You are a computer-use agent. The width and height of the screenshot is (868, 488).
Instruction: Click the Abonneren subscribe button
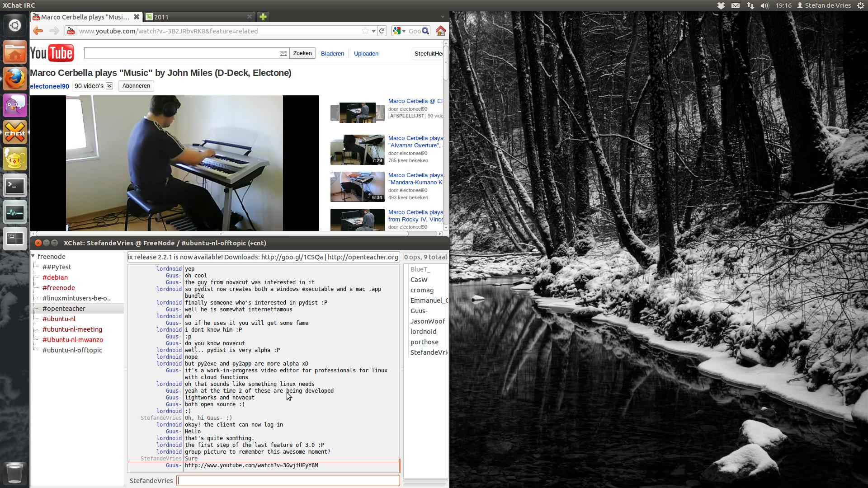136,86
